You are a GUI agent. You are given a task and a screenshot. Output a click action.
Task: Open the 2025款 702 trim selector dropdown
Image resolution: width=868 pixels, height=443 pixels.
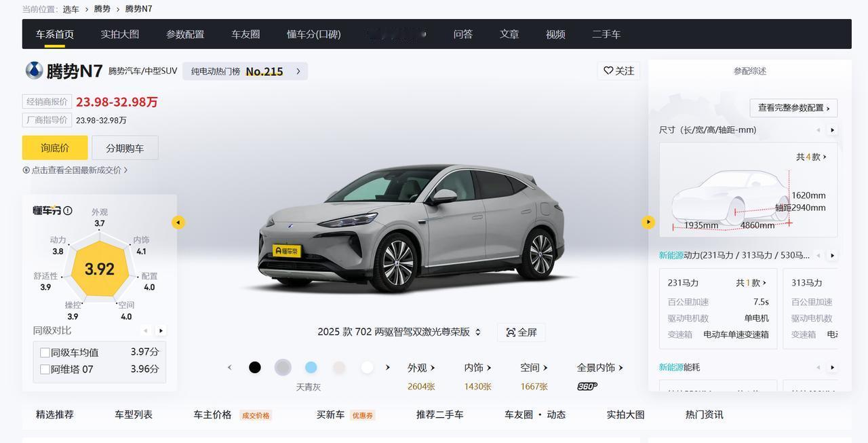(x=399, y=332)
